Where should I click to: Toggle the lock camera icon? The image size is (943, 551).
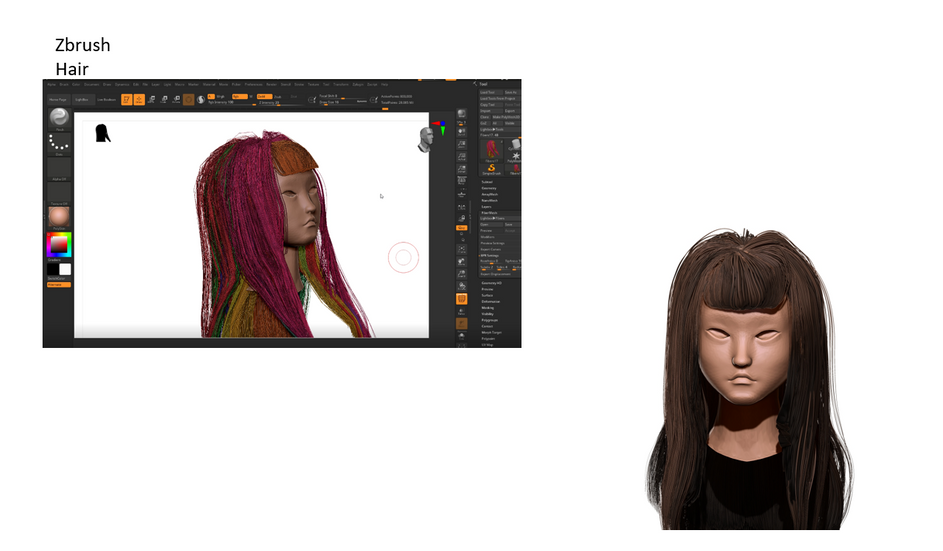click(x=461, y=218)
